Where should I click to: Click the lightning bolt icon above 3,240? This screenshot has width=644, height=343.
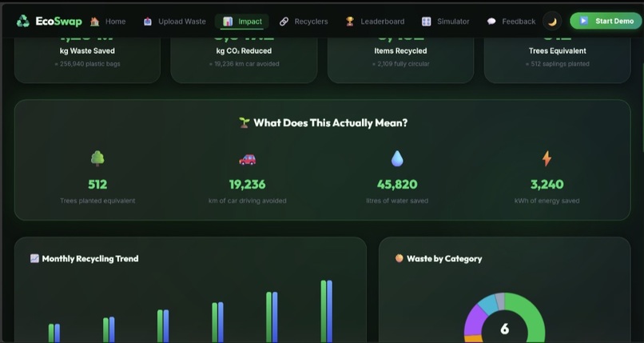547,158
